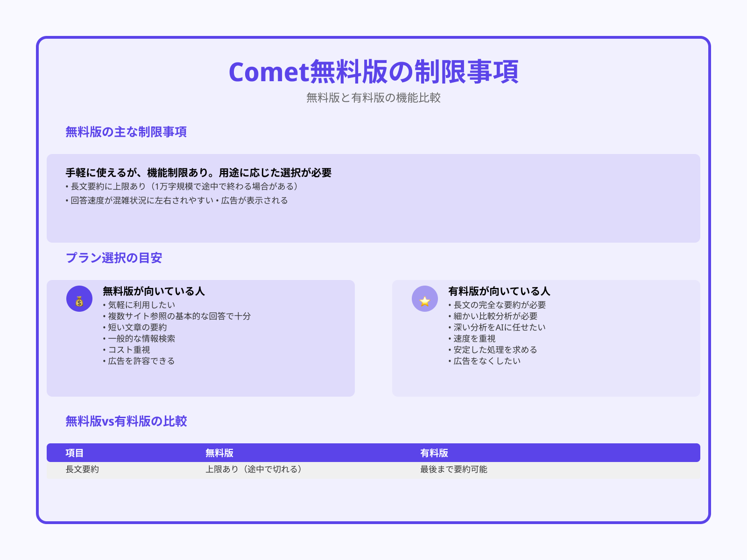Viewport: 747px width, 560px height.
Task: Select the 項目 column header
Action: (x=73, y=453)
